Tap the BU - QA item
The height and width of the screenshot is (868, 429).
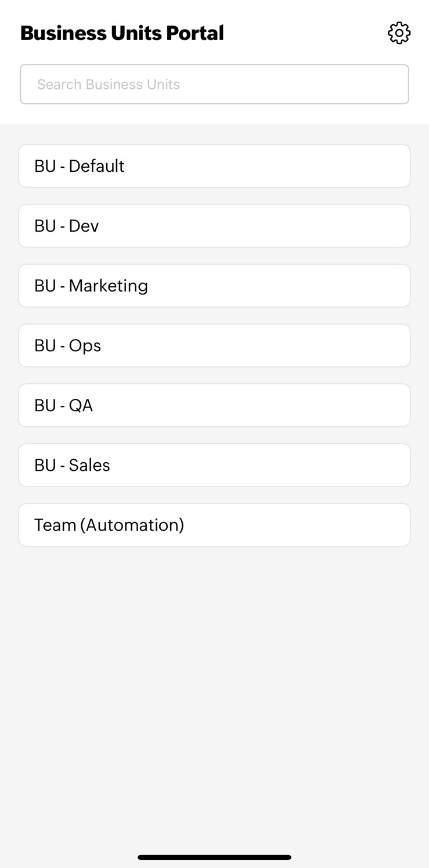click(214, 405)
